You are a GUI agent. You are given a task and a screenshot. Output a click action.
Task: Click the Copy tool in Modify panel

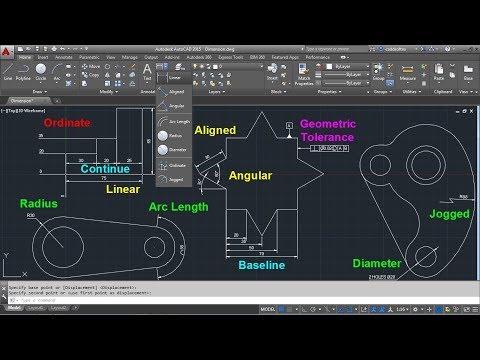coord(90,75)
